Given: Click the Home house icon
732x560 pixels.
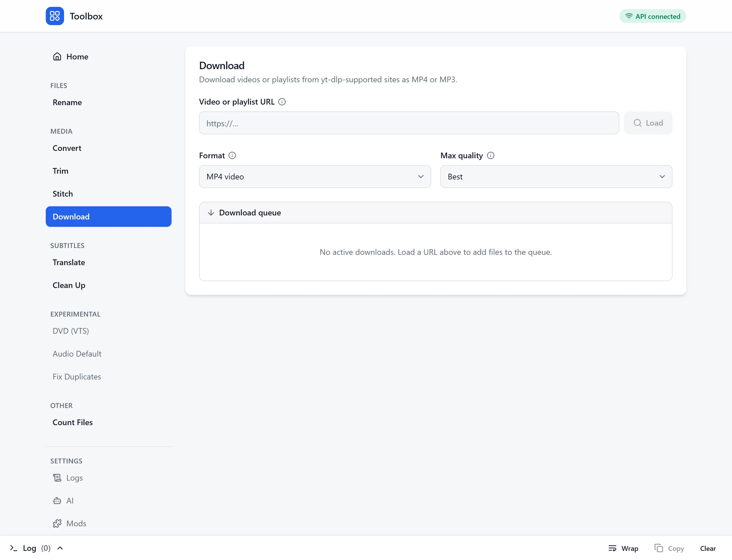Looking at the screenshot, I should (x=57, y=57).
